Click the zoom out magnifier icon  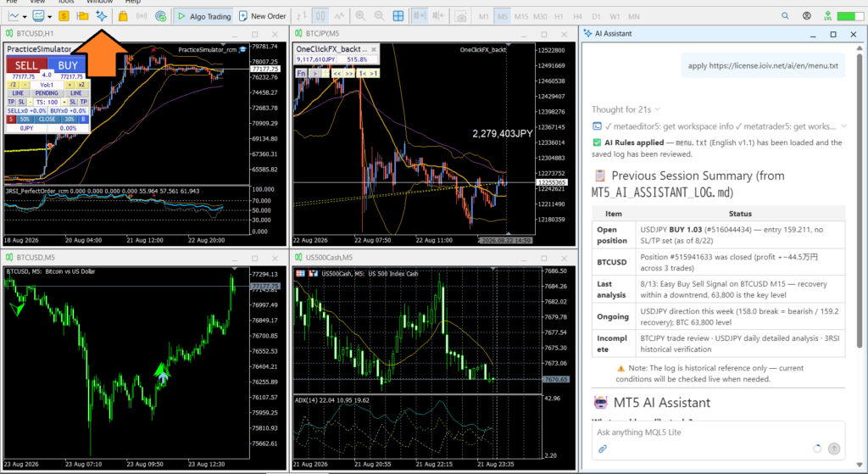coord(379,16)
